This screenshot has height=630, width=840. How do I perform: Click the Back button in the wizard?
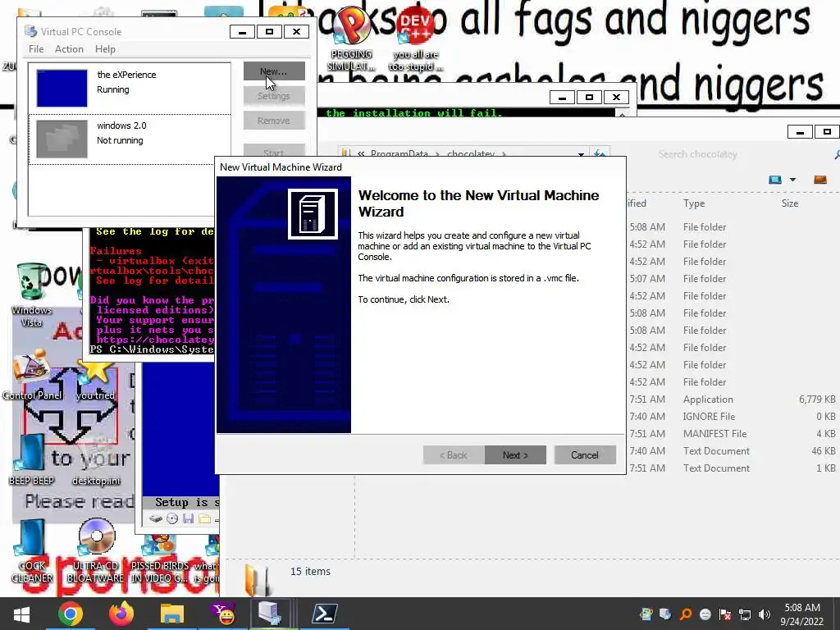(x=453, y=454)
